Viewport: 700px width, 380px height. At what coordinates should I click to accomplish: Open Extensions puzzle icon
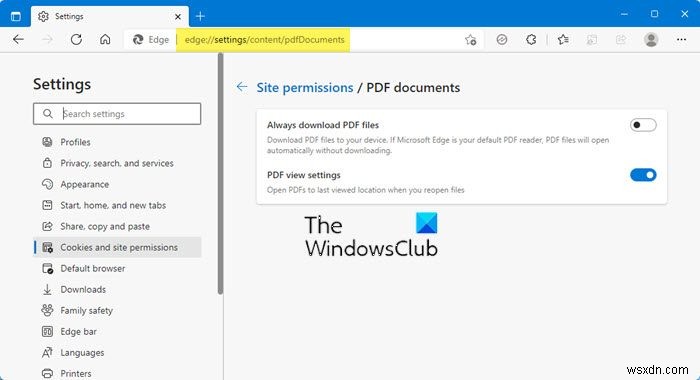(x=531, y=40)
